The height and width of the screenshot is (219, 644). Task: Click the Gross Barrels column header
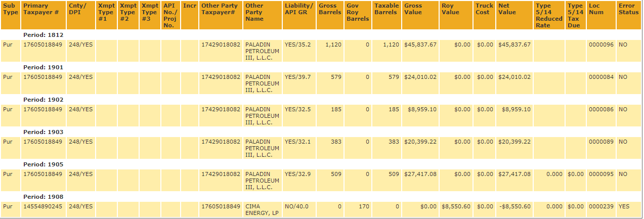coord(330,15)
